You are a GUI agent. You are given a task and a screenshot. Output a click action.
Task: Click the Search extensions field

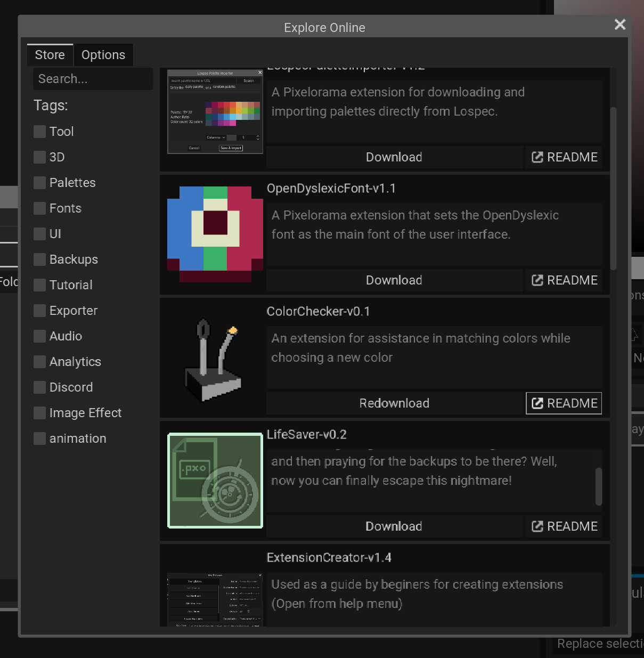click(93, 79)
